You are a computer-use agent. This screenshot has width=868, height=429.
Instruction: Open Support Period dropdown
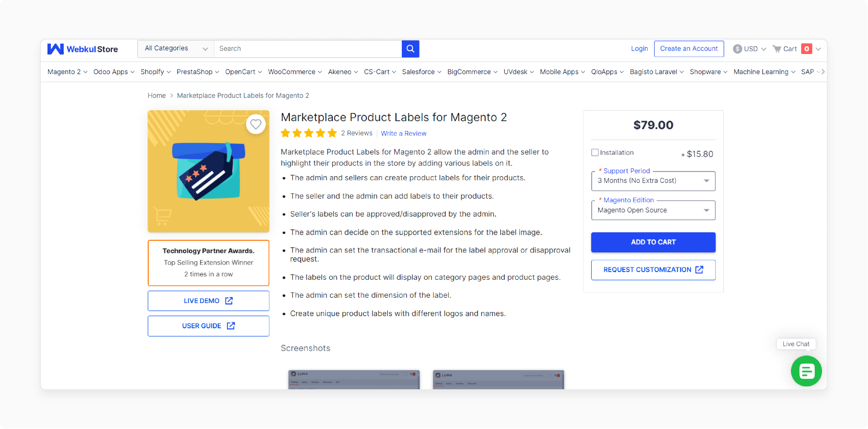point(653,181)
